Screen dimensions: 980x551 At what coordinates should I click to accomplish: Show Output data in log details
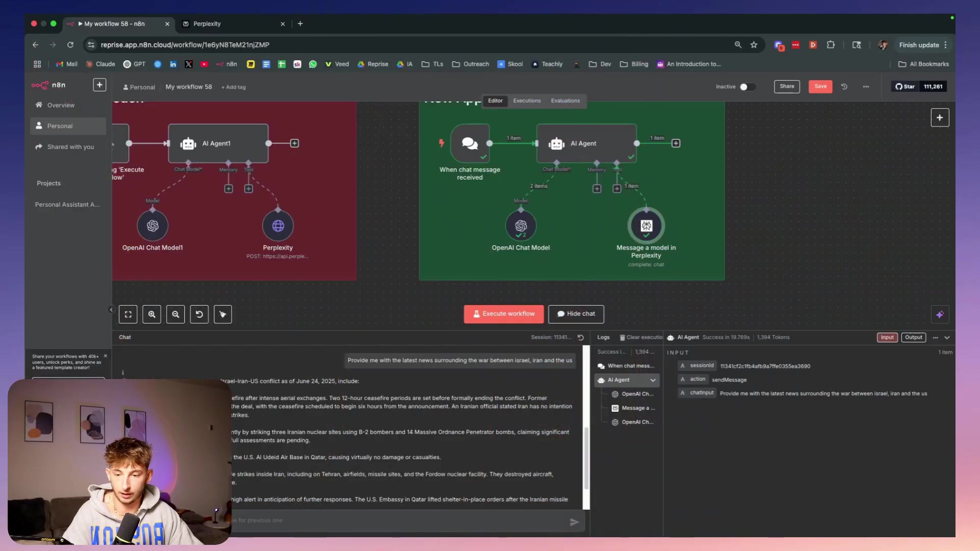tap(913, 338)
